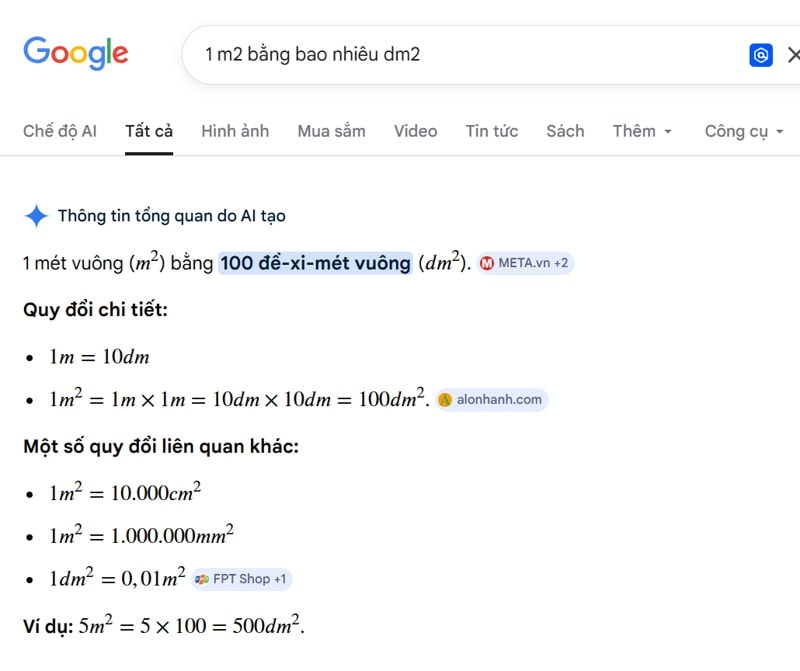Open the Tin tức tab
The height and width of the screenshot is (671, 800).
pyautogui.click(x=492, y=131)
